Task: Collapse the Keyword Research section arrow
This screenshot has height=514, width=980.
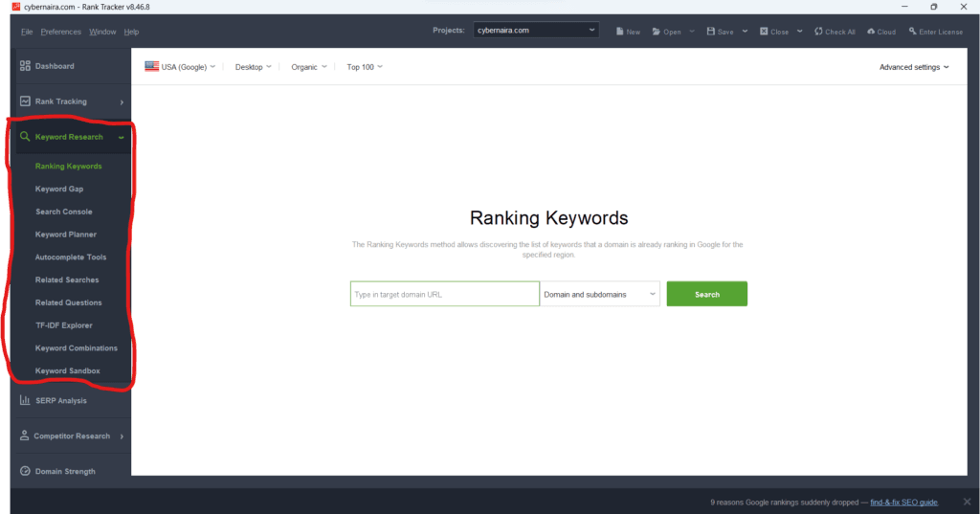Action: click(122, 138)
